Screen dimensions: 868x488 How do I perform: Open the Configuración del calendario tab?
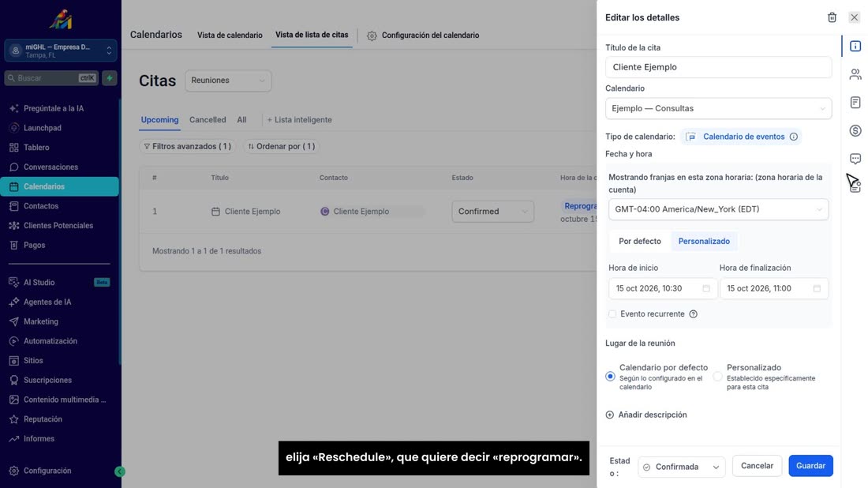coord(423,36)
